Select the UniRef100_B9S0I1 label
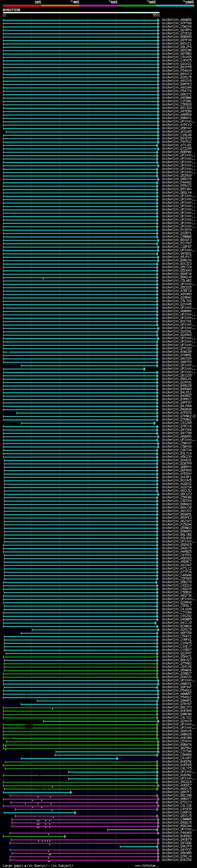This screenshot has height=868, width=197. 177,43
